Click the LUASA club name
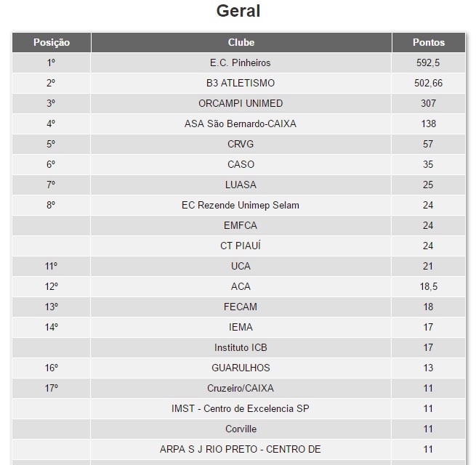This screenshot has width=476, height=465. [241, 185]
